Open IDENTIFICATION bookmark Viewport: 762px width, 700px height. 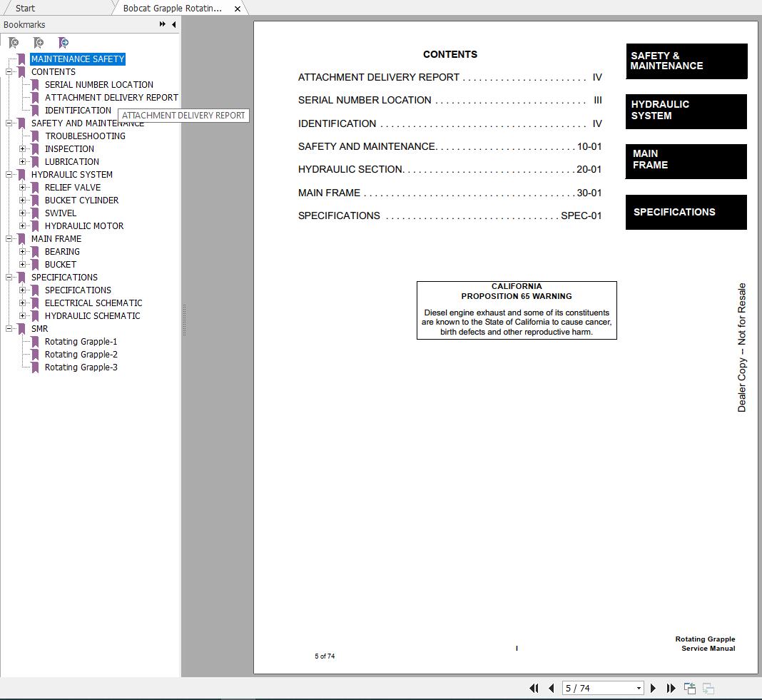point(78,111)
